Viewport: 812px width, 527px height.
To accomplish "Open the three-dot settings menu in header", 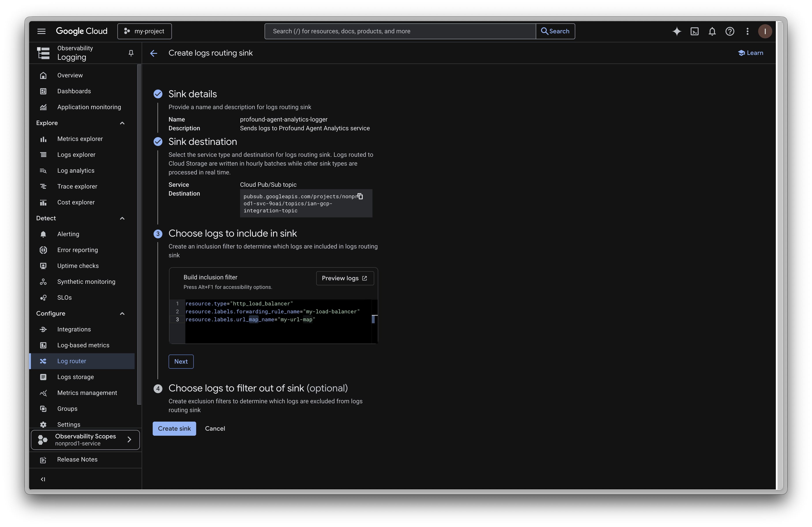I will (x=748, y=31).
